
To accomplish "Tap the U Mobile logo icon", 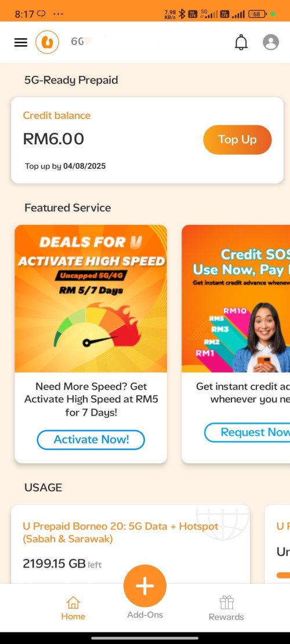I will [47, 42].
